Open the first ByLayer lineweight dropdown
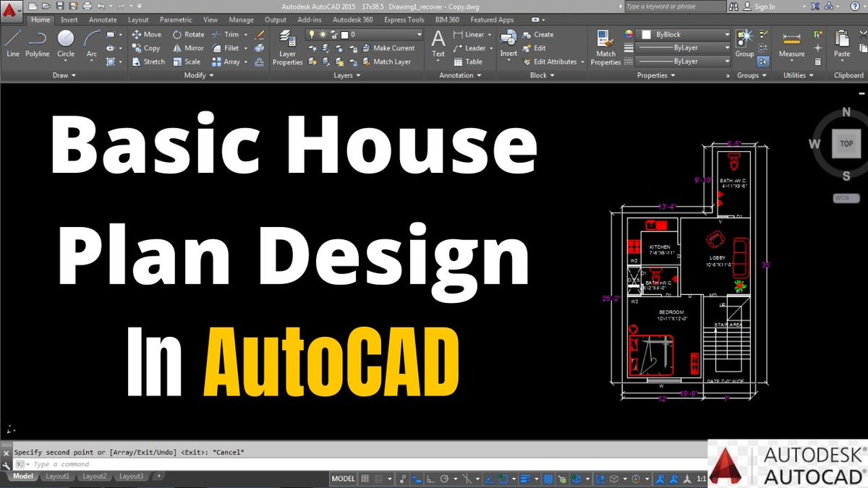This screenshot has height=488, width=868. 683,48
